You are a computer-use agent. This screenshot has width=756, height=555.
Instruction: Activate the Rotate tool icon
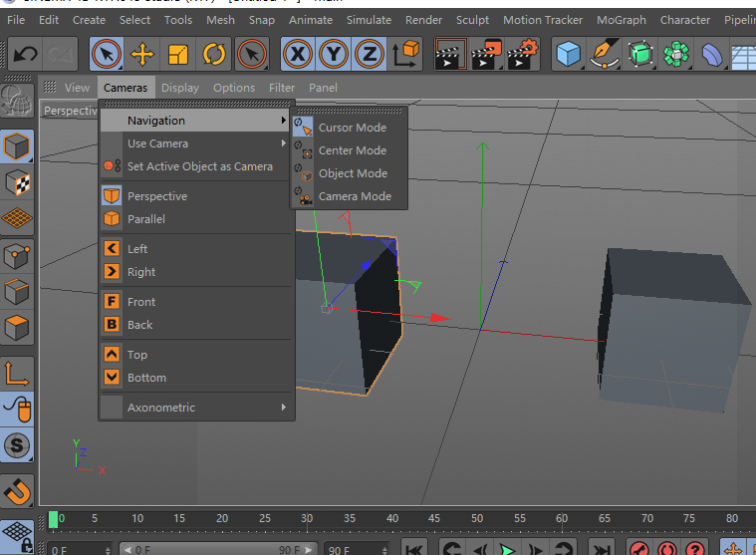coord(214,54)
